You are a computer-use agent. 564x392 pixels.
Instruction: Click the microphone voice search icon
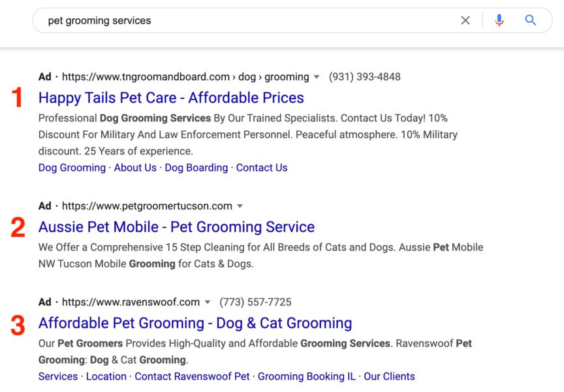[499, 21]
